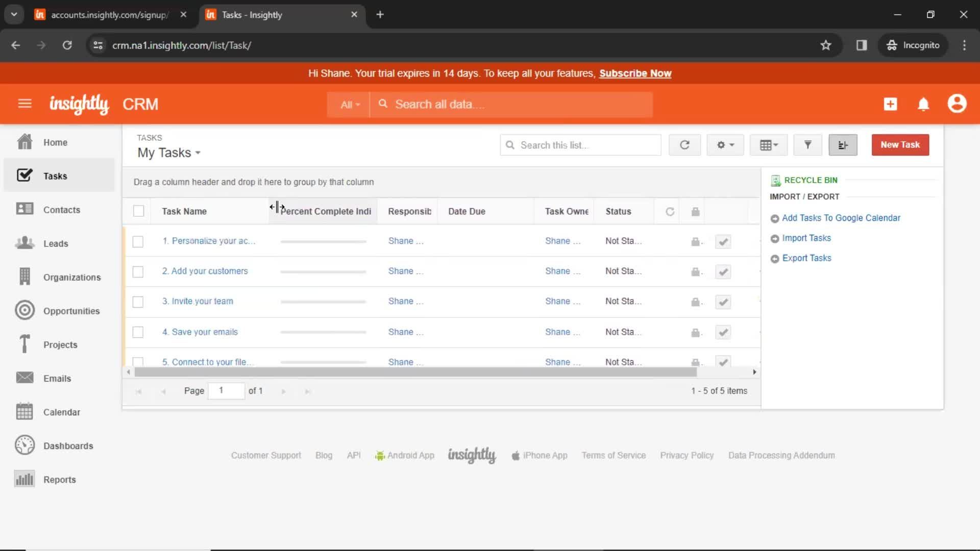
Task: Open the Recycle Bin
Action: (x=811, y=180)
